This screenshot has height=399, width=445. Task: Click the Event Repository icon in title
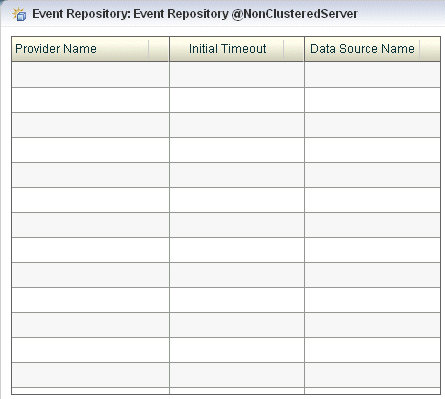pyautogui.click(x=19, y=14)
